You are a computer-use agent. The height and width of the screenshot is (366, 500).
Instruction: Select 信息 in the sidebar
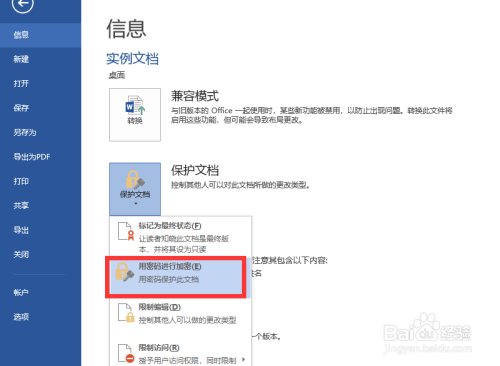tap(40, 35)
